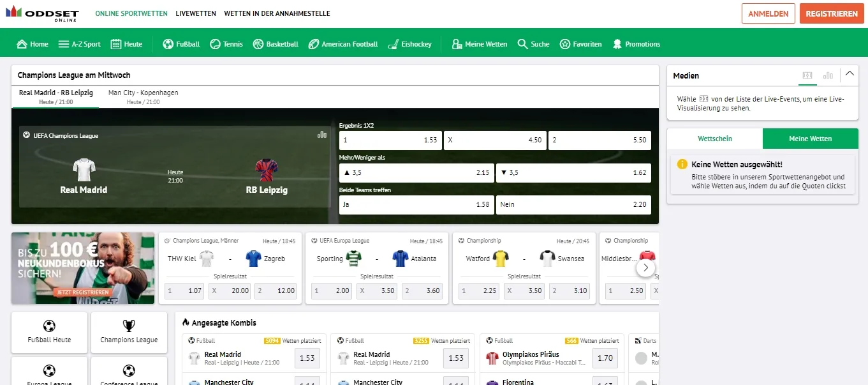This screenshot has height=385, width=868.
Task: Open the Neukundenbonus promotional banner
Action: (x=83, y=268)
